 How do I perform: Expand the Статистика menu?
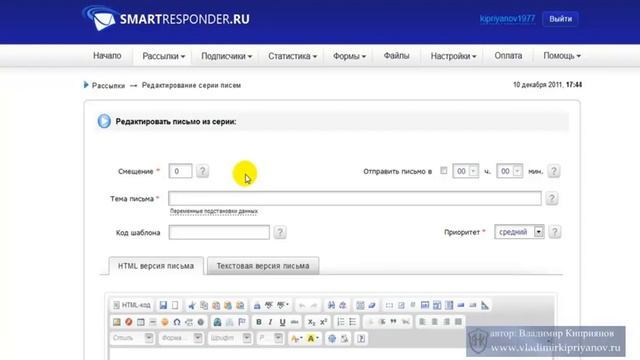click(292, 56)
